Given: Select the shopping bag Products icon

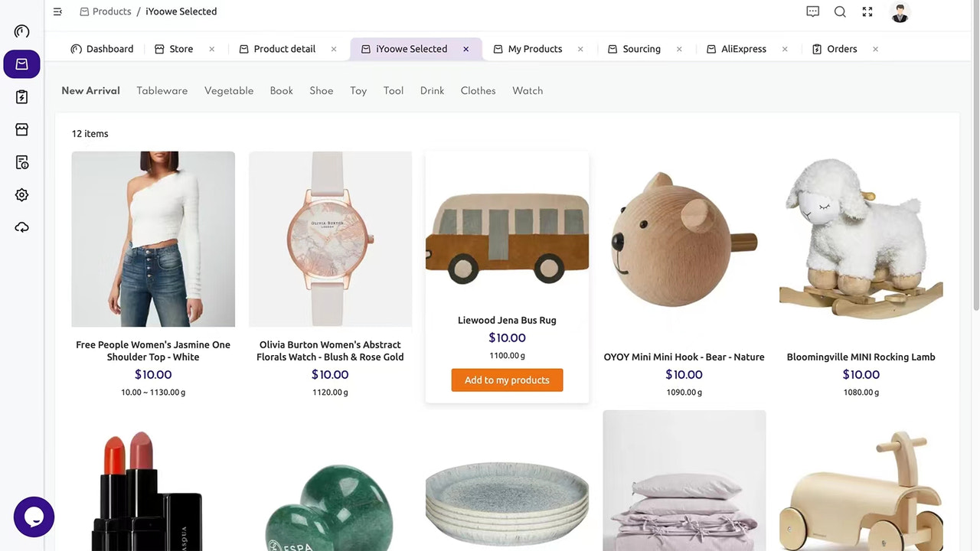Looking at the screenshot, I should [x=21, y=64].
